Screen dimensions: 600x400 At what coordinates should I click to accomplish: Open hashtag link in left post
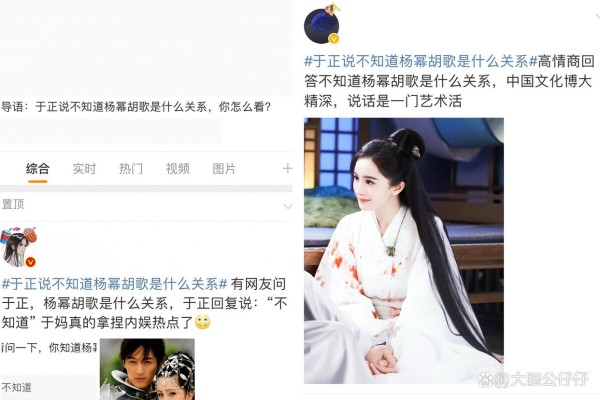(114, 284)
